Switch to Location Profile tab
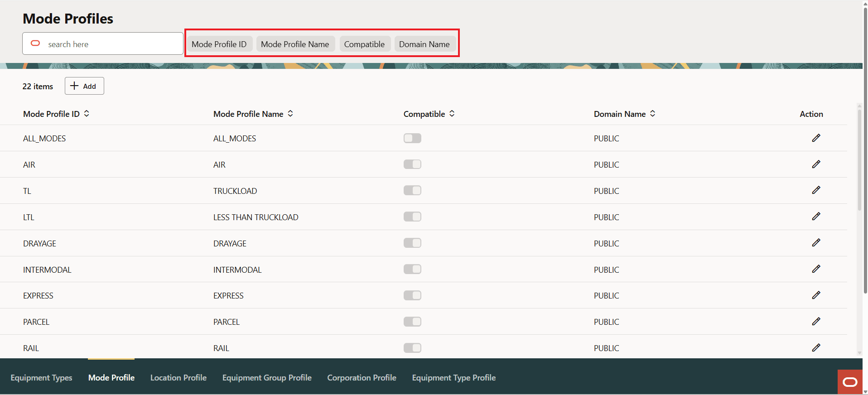The height and width of the screenshot is (395, 868). [178, 378]
